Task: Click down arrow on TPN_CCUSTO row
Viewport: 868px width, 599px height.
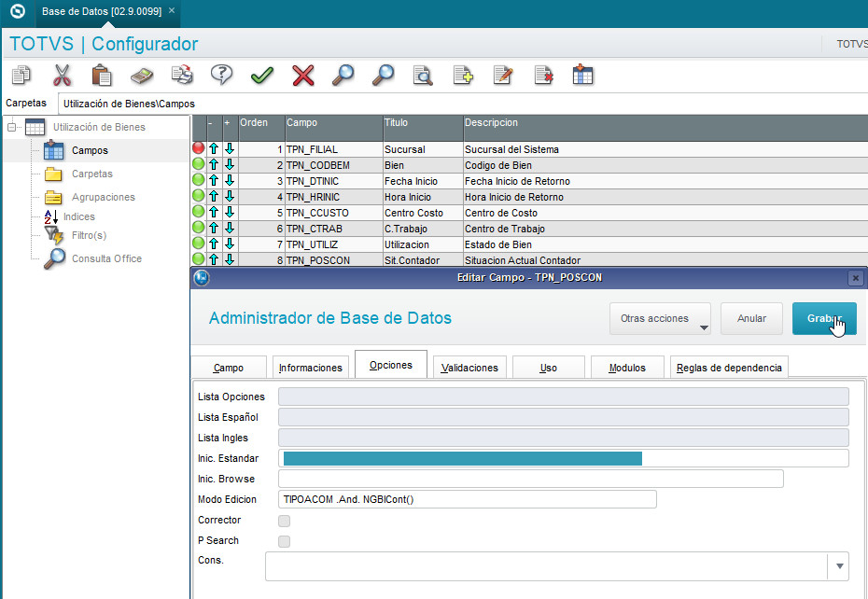Action: click(230, 212)
